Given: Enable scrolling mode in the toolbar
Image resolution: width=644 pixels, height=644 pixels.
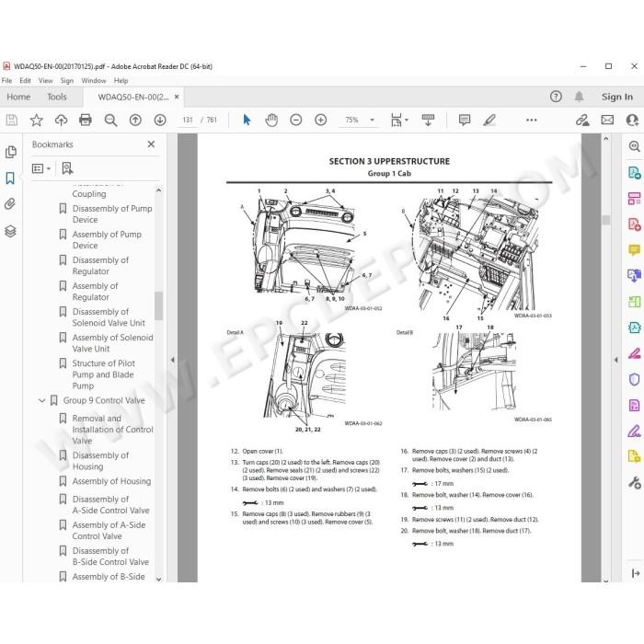Looking at the screenshot, I should (x=428, y=120).
